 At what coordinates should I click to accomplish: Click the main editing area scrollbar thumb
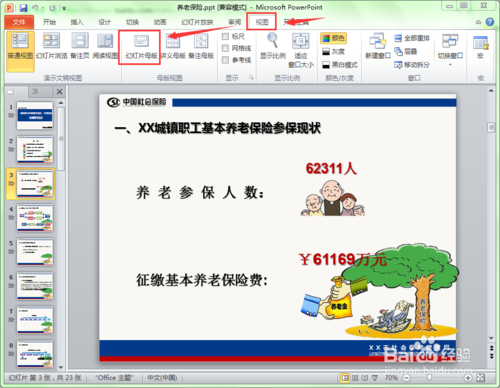(491, 127)
